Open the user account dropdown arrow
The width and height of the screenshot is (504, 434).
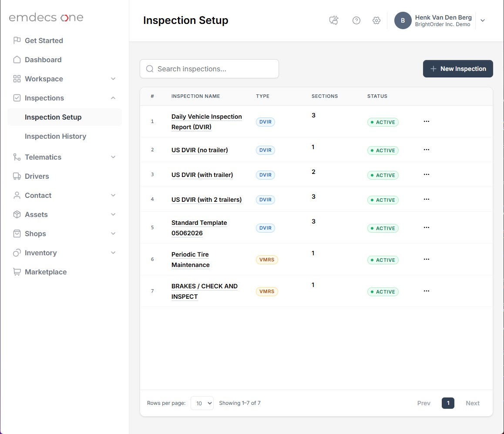pyautogui.click(x=483, y=20)
